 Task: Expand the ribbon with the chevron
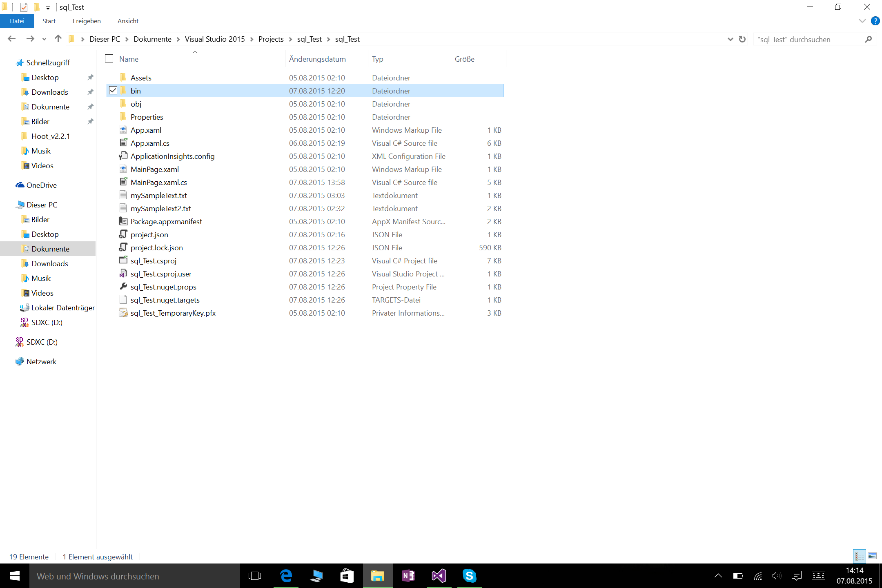pyautogui.click(x=862, y=21)
